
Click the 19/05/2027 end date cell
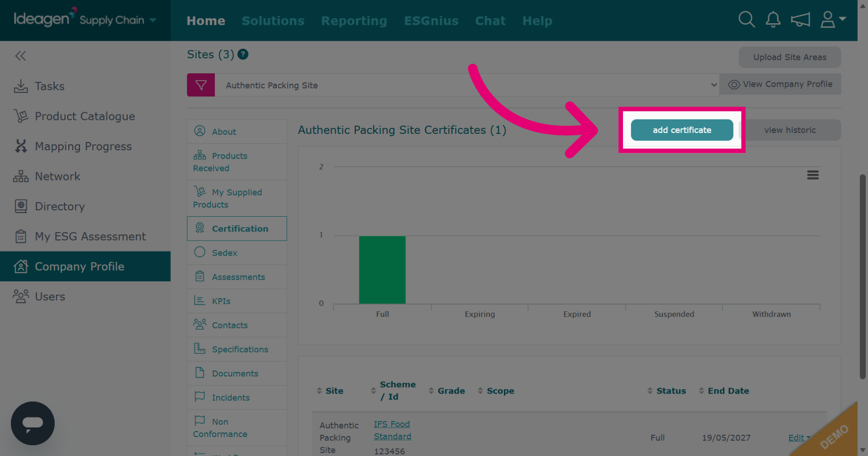pyautogui.click(x=726, y=437)
